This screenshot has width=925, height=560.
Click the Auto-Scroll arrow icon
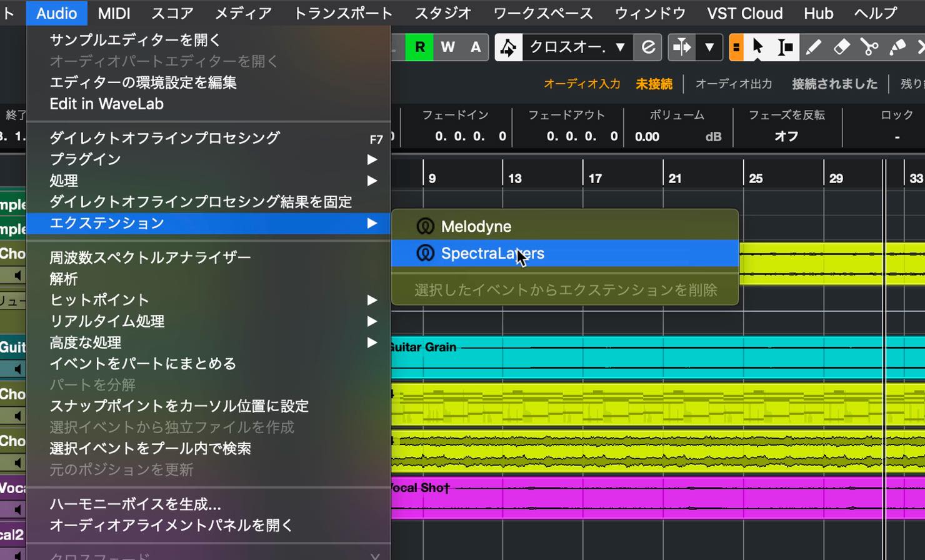(682, 47)
